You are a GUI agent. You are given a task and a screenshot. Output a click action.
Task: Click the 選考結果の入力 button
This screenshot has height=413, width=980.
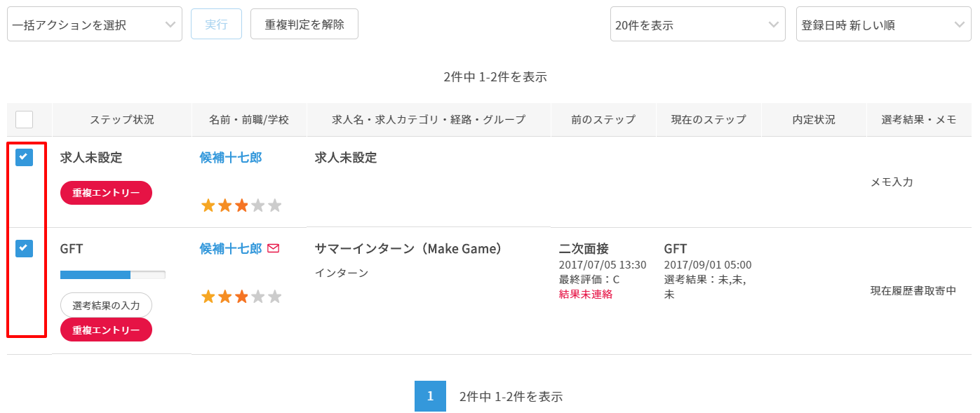(106, 305)
